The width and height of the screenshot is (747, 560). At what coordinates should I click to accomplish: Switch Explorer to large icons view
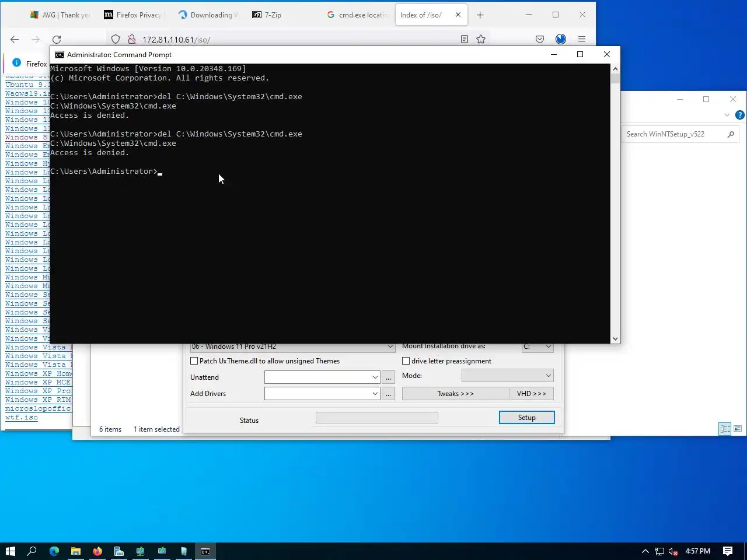(738, 429)
